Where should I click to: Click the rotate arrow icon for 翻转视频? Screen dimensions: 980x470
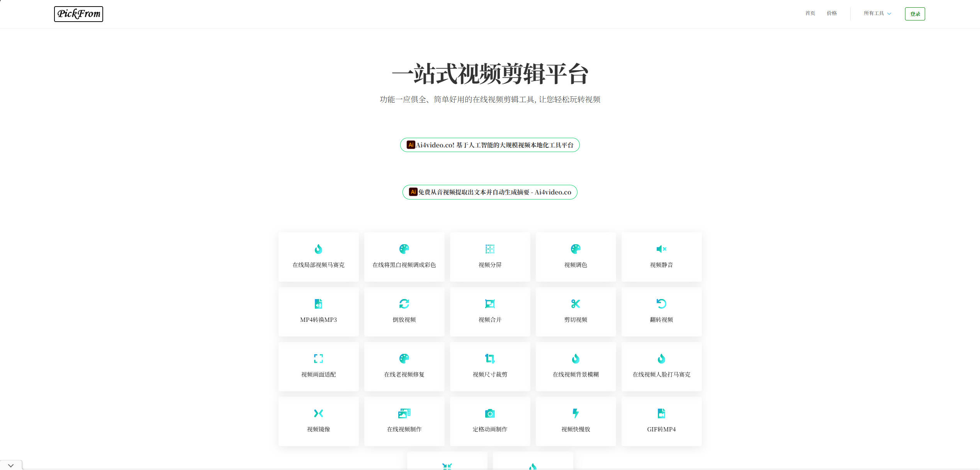click(x=661, y=304)
